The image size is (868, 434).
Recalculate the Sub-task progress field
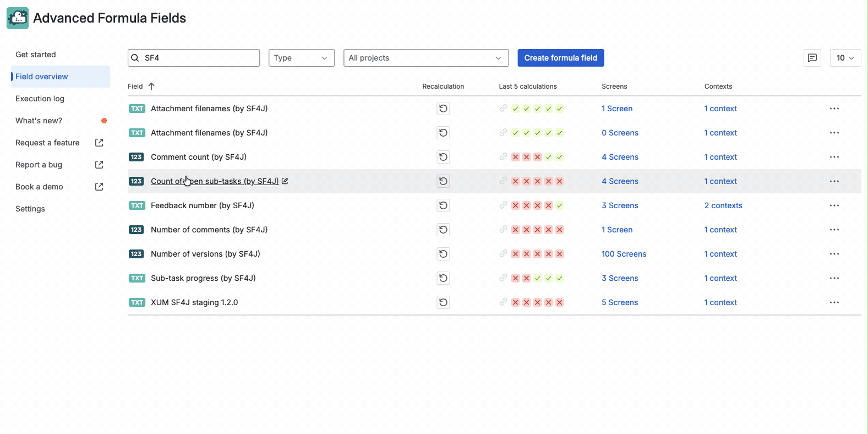pos(443,278)
